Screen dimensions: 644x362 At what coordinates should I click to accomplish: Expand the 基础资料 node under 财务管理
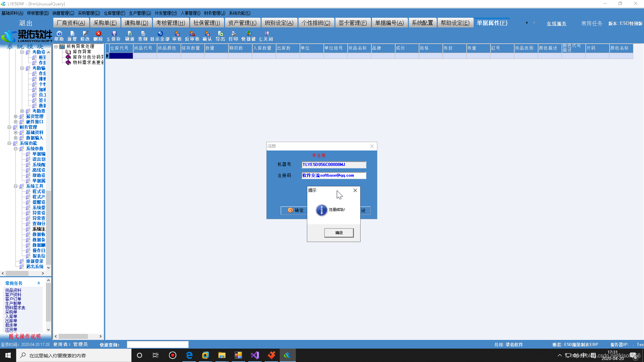16,132
